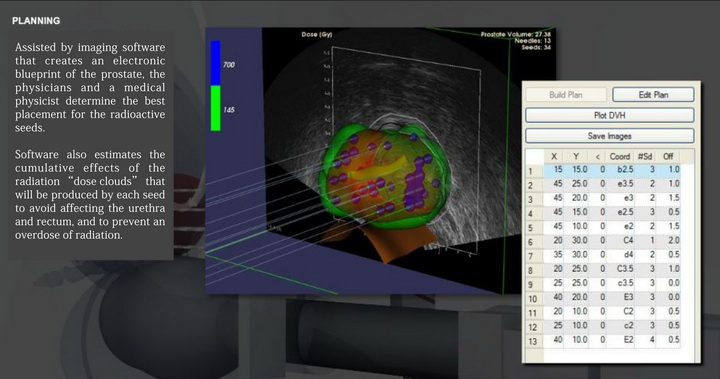Select needle row 6 with coord C4
The height and width of the screenshot is (379, 720).
[603, 241]
